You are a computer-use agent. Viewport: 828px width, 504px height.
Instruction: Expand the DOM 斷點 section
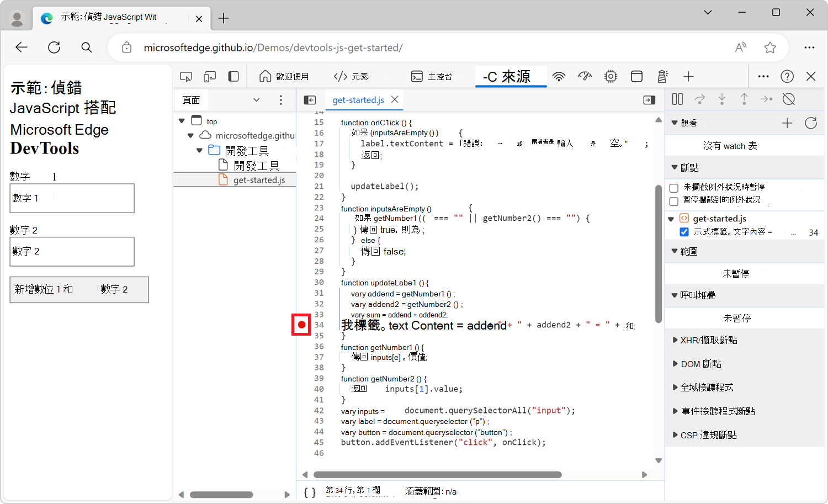pos(700,364)
